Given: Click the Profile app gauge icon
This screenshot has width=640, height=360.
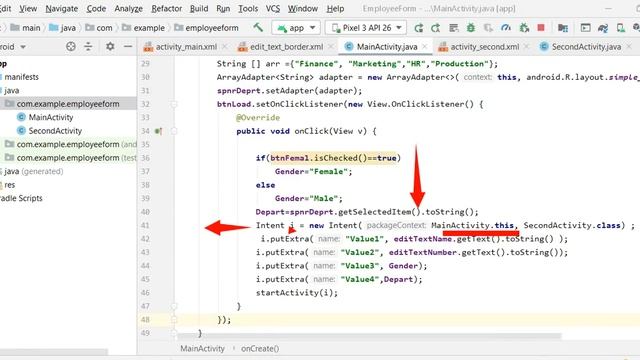Looking at the screenshot, I should click(x=506, y=28).
